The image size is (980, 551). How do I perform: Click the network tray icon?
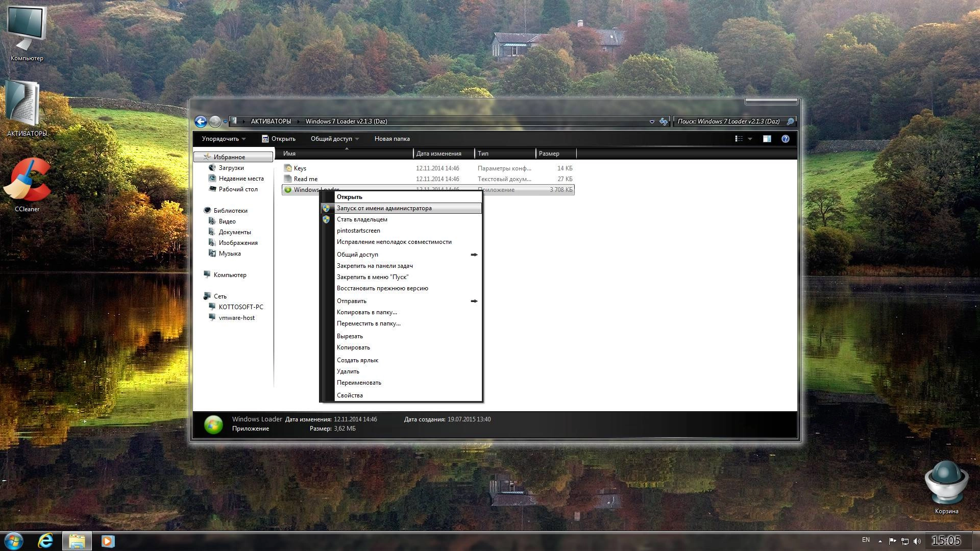coord(905,541)
